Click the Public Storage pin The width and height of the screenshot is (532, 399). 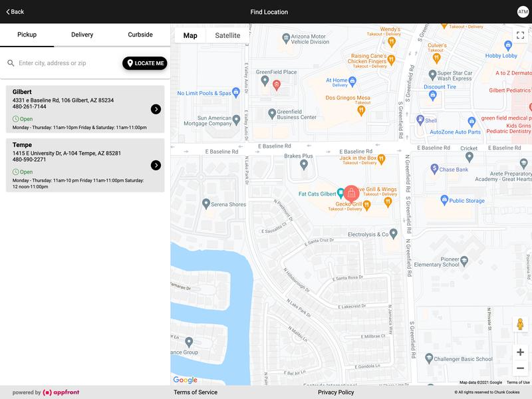[444, 200]
